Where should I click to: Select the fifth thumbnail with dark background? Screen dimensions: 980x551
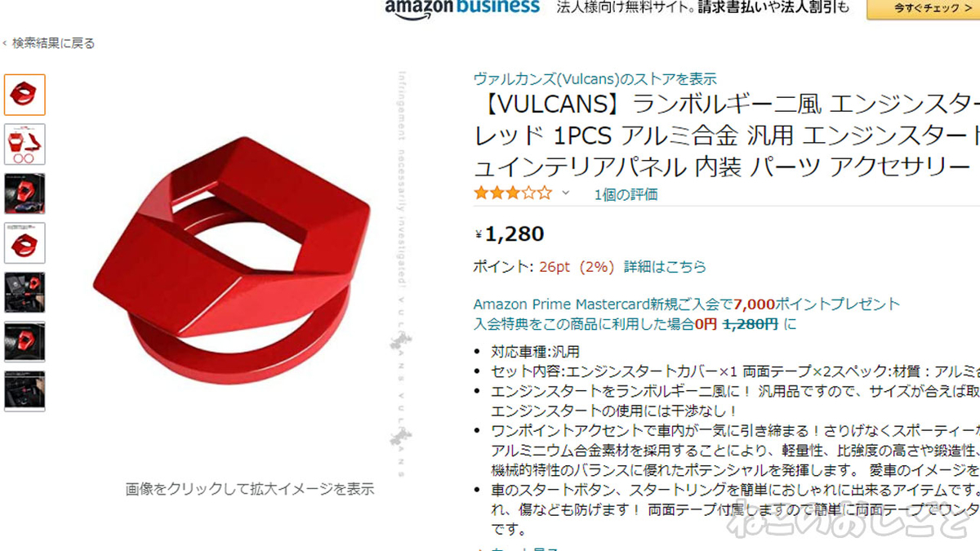(24, 292)
